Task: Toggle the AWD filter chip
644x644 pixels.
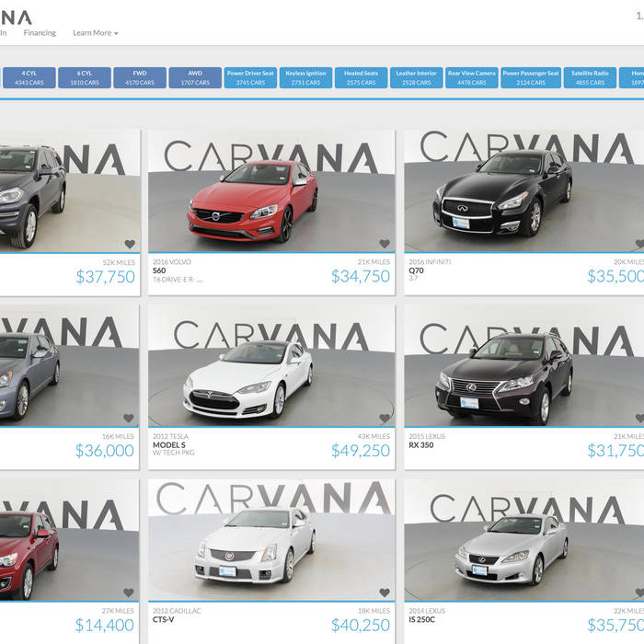Action: tap(195, 77)
